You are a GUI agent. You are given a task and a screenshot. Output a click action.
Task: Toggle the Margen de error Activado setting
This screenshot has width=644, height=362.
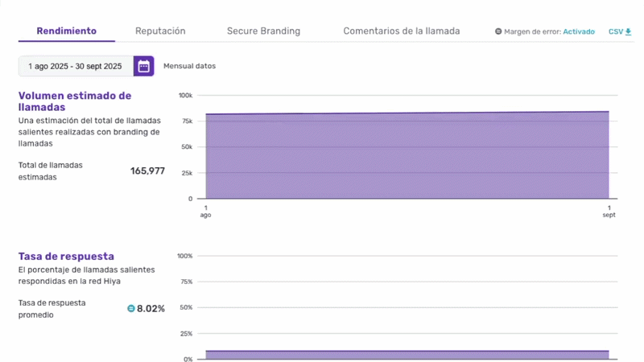[578, 32]
